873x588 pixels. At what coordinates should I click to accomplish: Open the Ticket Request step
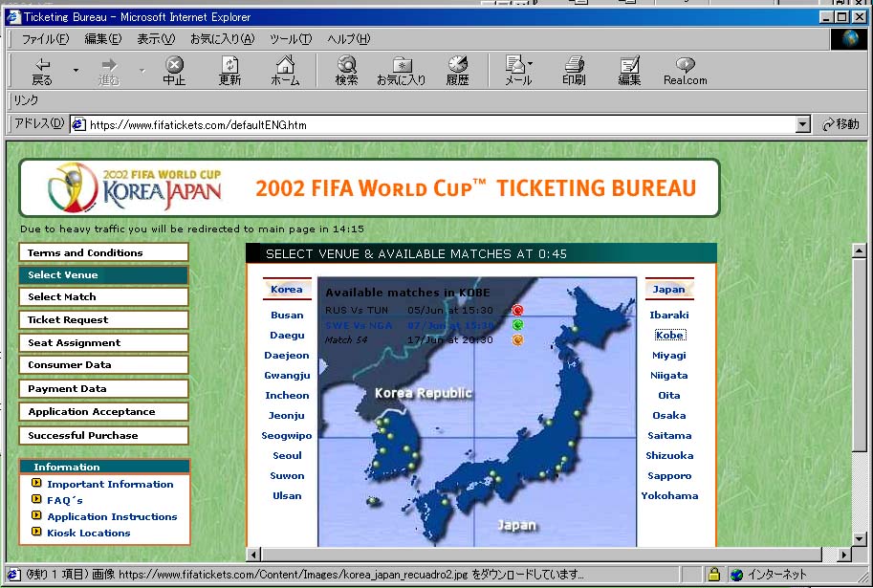(103, 319)
